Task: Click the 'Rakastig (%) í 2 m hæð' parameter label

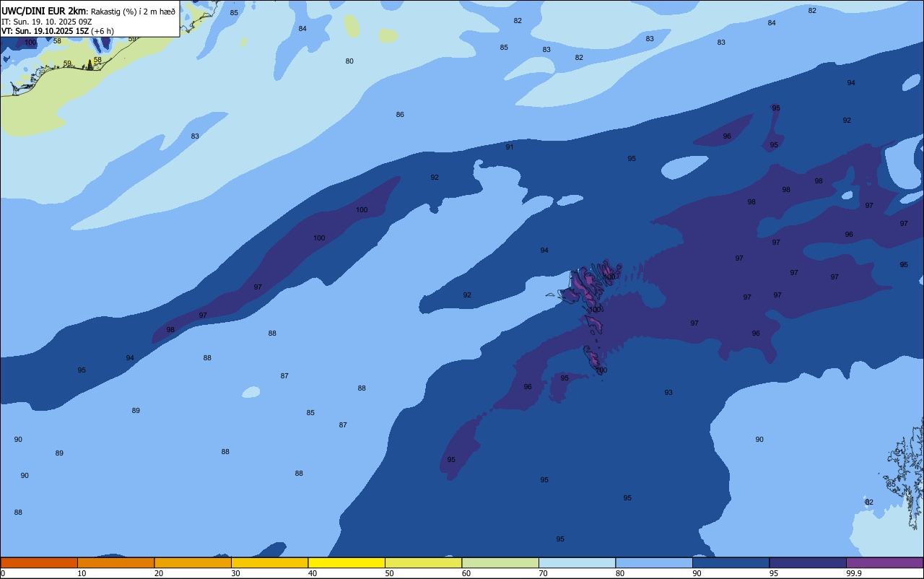Action: [133, 11]
